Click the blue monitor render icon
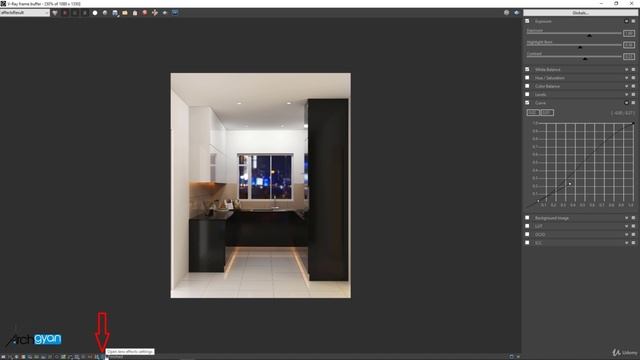The height and width of the screenshot is (360, 640). point(175,13)
